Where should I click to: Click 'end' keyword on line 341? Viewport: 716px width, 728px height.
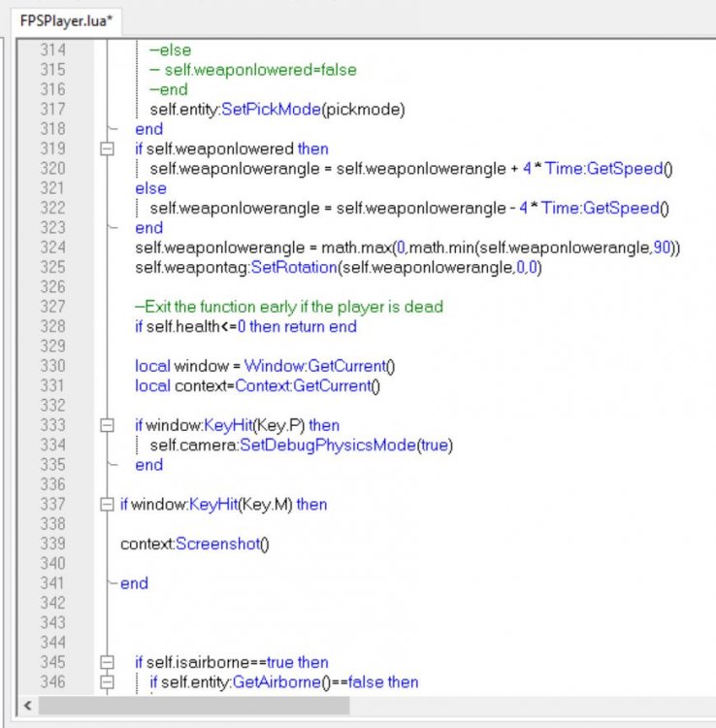[x=134, y=583]
